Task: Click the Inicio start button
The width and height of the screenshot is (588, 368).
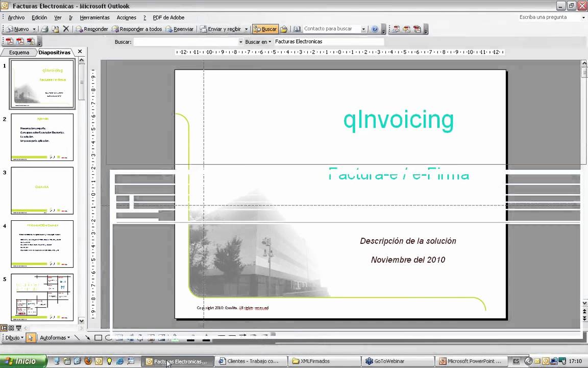Action: click(x=23, y=361)
